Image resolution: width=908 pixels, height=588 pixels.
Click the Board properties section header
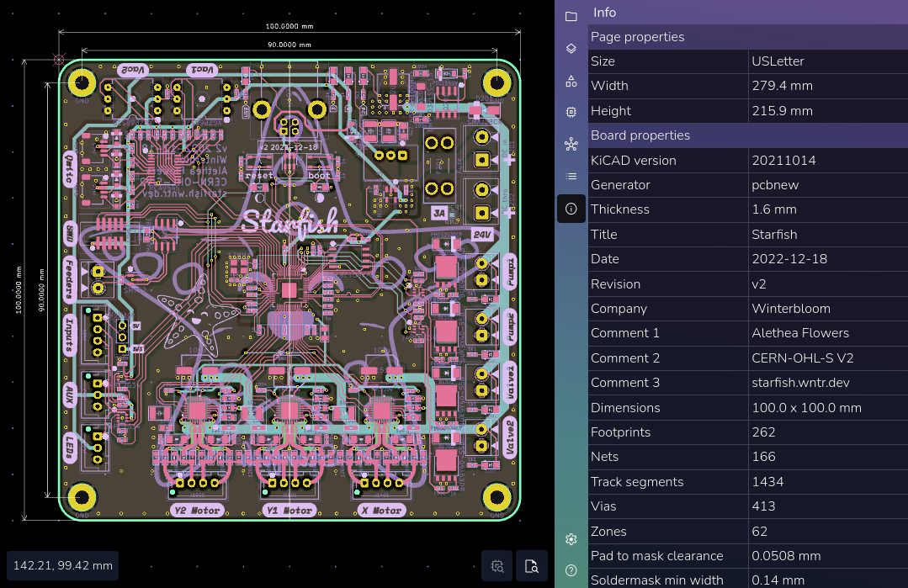click(x=640, y=135)
